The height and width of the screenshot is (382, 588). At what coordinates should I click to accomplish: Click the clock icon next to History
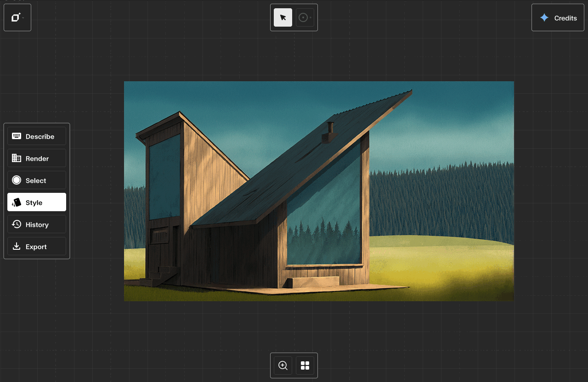(17, 224)
